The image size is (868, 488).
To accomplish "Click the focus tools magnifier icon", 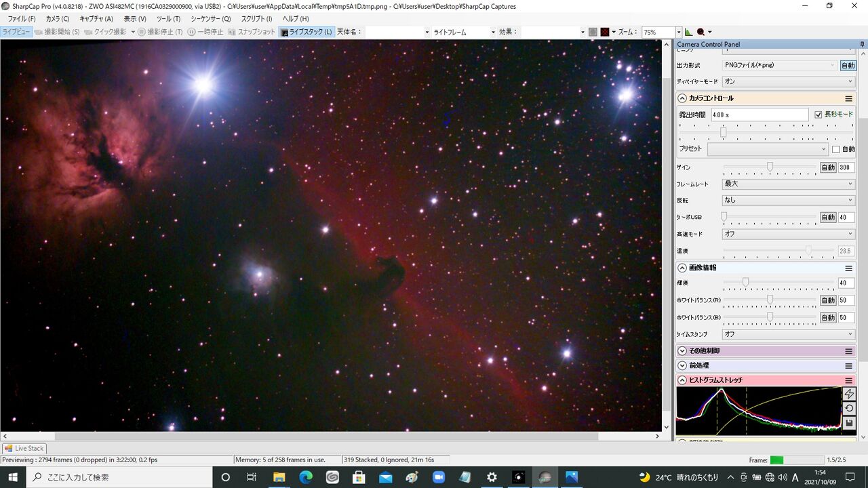I will (x=701, y=32).
